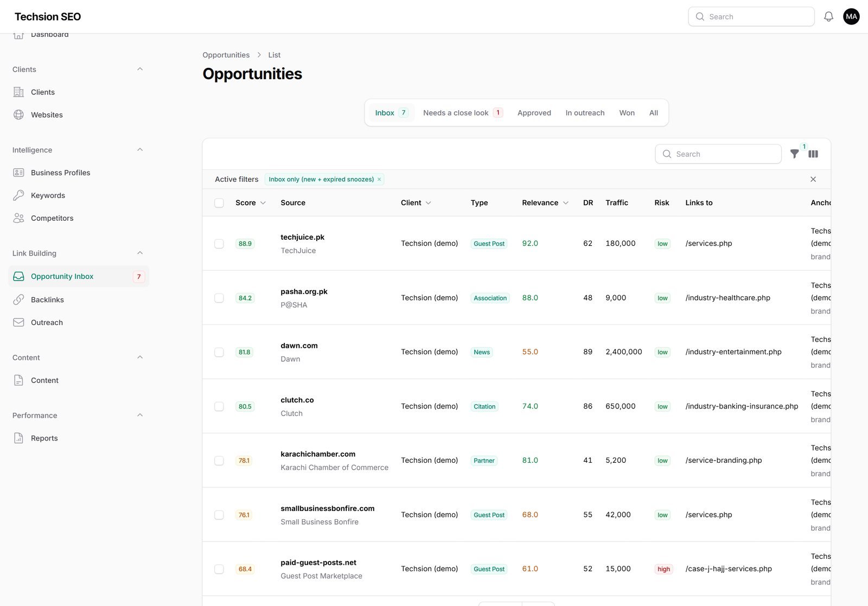Select the clutch.co row checkbox
The image size is (868, 606).
219,406
